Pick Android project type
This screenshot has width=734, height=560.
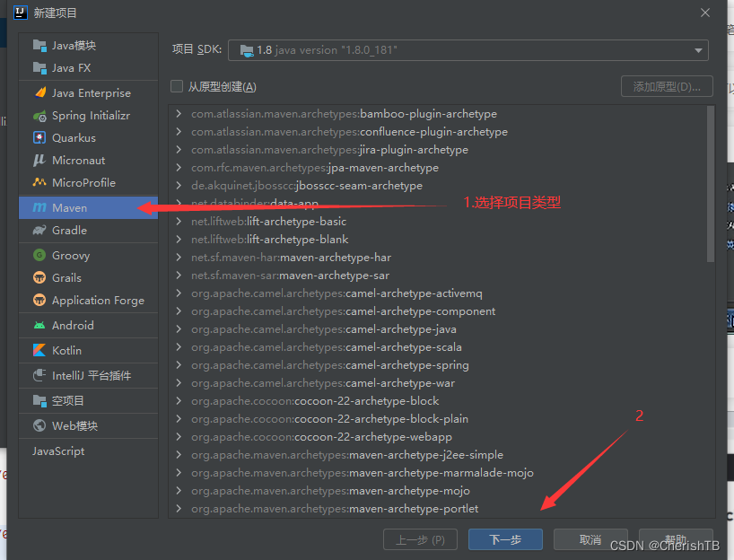pos(88,325)
